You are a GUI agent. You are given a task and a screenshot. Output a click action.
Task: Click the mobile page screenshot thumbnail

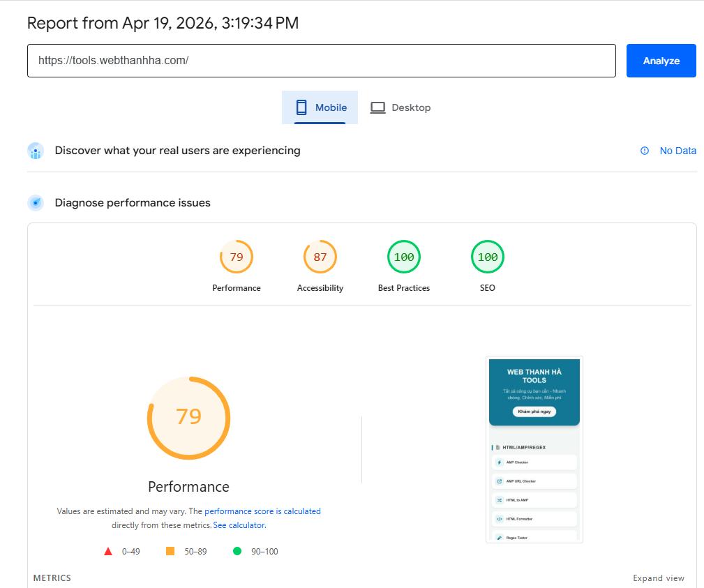(x=534, y=449)
